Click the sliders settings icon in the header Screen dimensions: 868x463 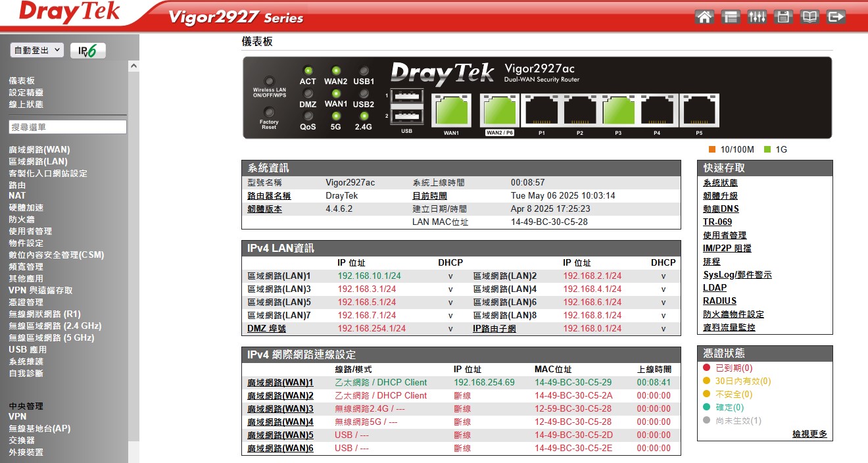pyautogui.click(x=757, y=17)
